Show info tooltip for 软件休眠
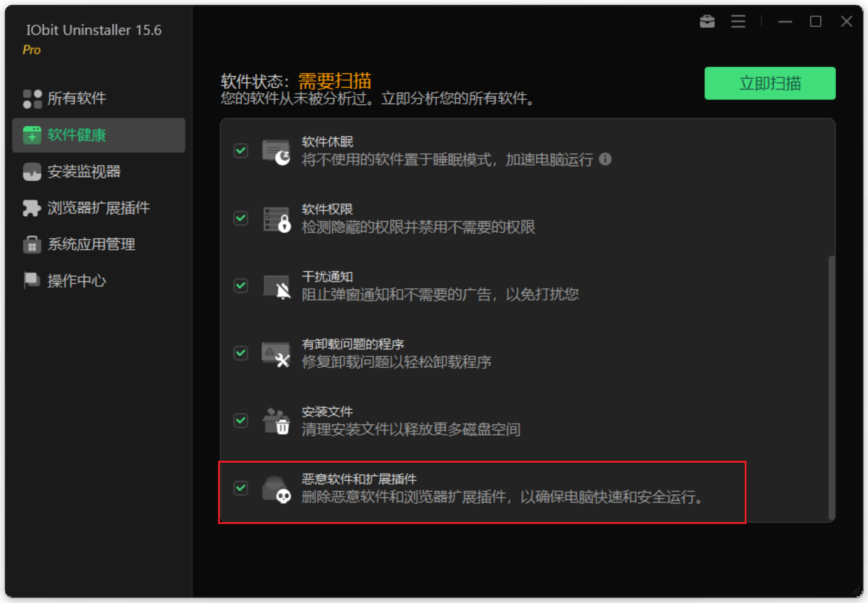This screenshot has height=603, width=868. pyautogui.click(x=606, y=159)
